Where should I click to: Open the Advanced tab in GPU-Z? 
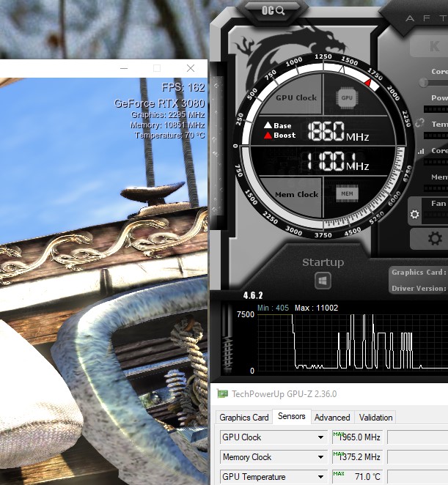[x=332, y=418]
